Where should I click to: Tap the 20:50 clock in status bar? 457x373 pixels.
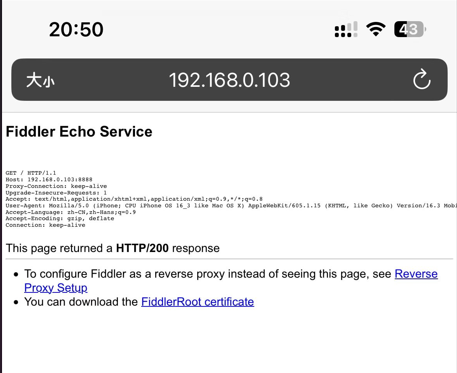[x=76, y=29]
